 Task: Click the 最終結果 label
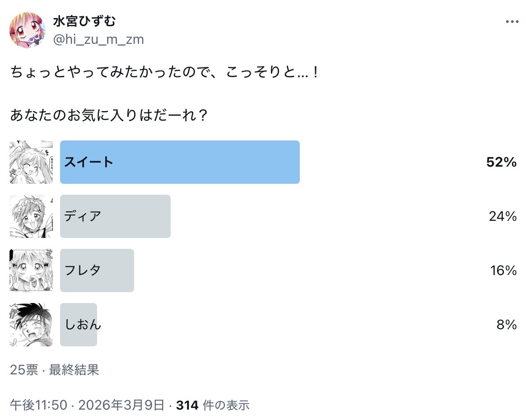pyautogui.click(x=74, y=370)
